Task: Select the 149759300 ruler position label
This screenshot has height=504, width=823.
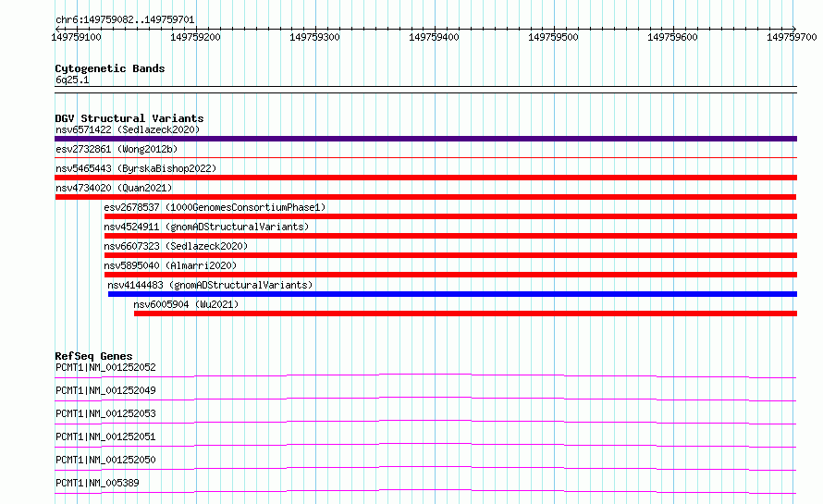Action: coord(314,37)
